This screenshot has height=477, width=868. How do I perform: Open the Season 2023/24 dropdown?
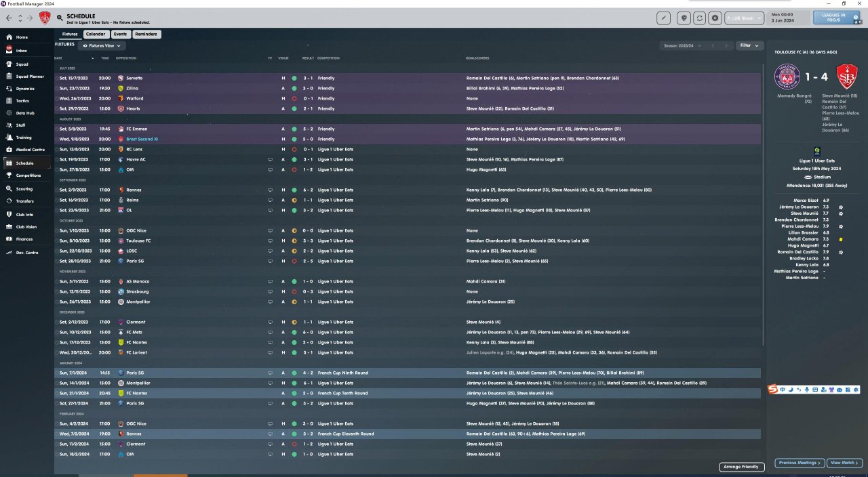[683, 45]
